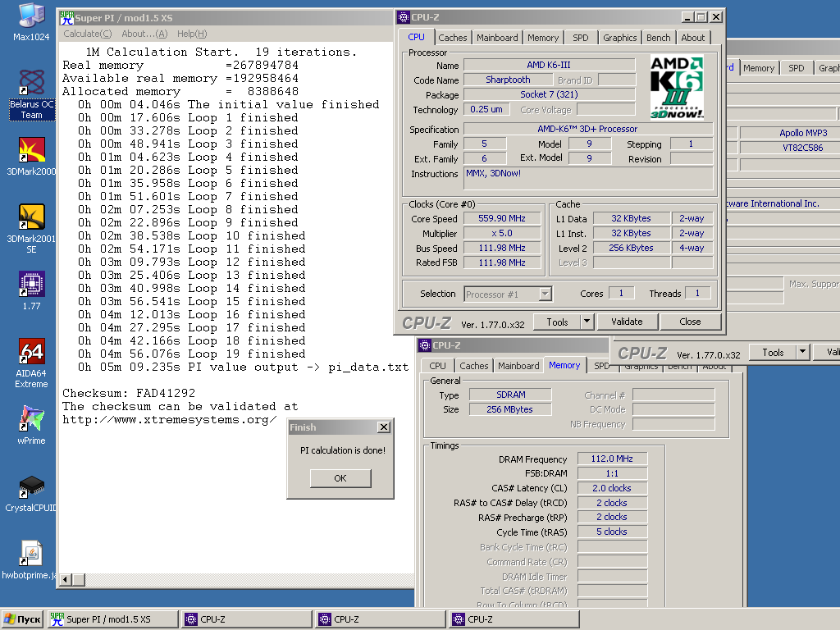Open the Calculate menu in Super PI
Screen dimensions: 840x630
(x=87, y=34)
